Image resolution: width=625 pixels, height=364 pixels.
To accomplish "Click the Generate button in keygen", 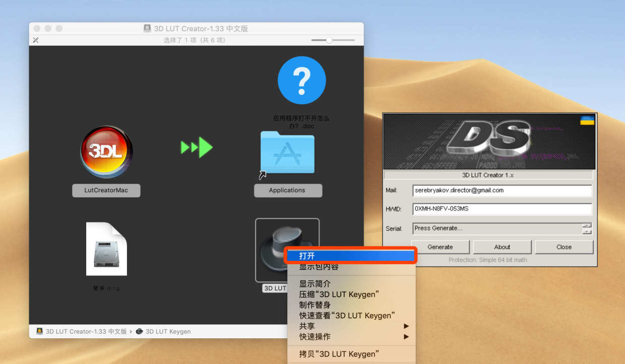I will click(440, 247).
